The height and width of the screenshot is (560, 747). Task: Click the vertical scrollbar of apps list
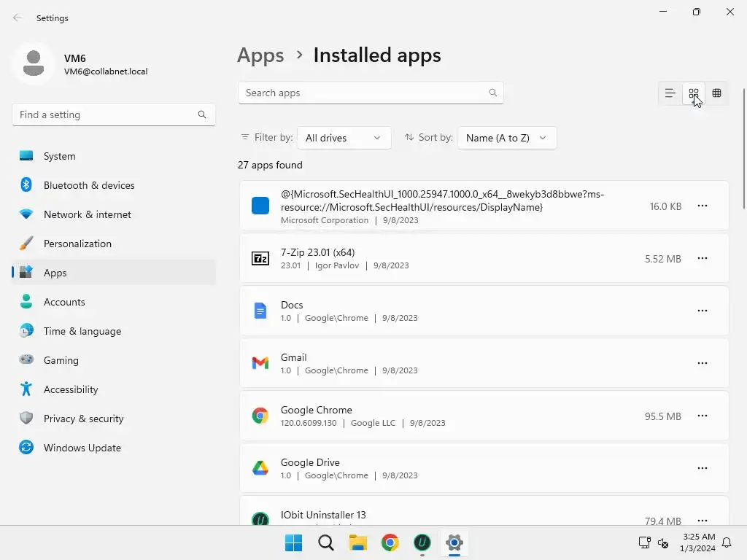(x=743, y=149)
